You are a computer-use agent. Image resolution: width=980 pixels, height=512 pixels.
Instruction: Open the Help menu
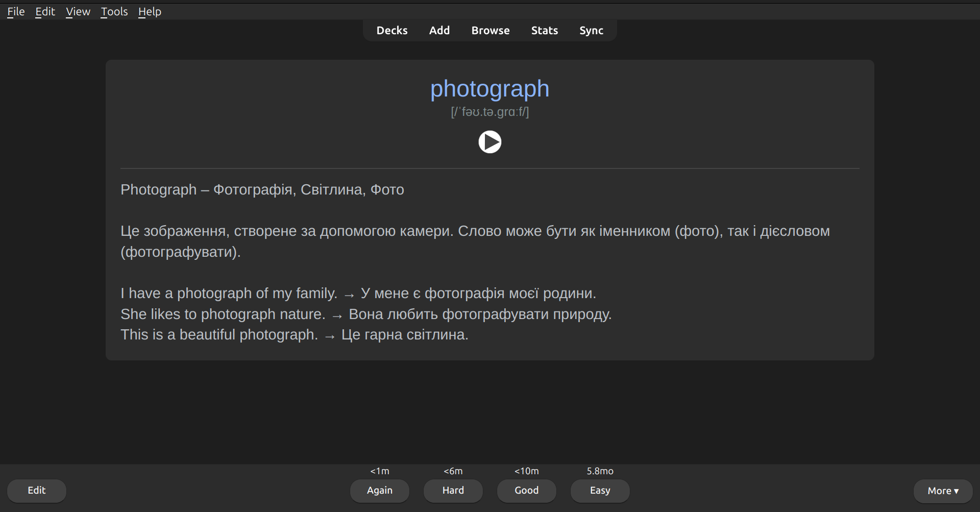pyautogui.click(x=150, y=11)
